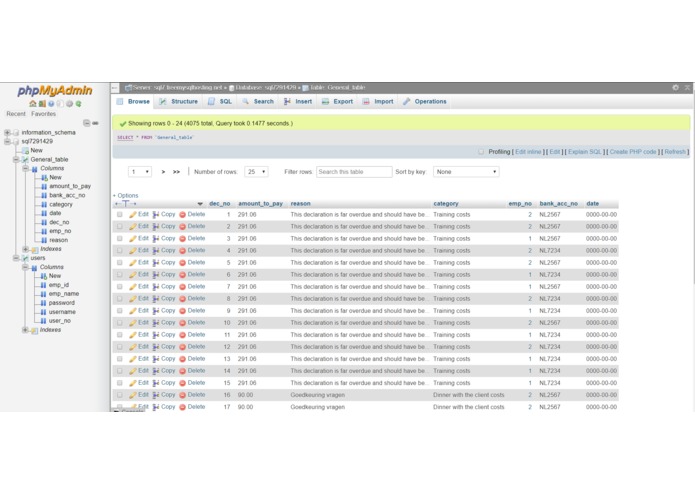Open phpMyAdmin documentation blue question icon
695x494 pixels.
[51, 104]
